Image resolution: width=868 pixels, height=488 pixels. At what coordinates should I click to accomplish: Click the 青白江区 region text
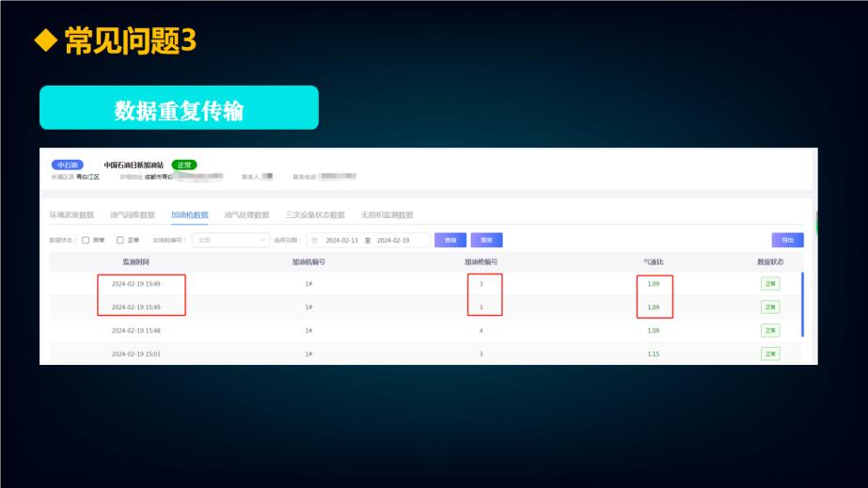pos(87,177)
